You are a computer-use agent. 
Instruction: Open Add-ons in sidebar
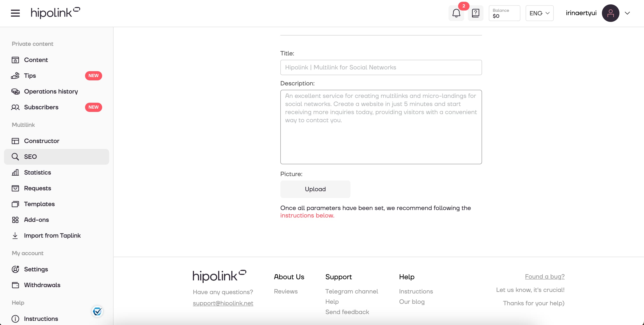(57, 220)
